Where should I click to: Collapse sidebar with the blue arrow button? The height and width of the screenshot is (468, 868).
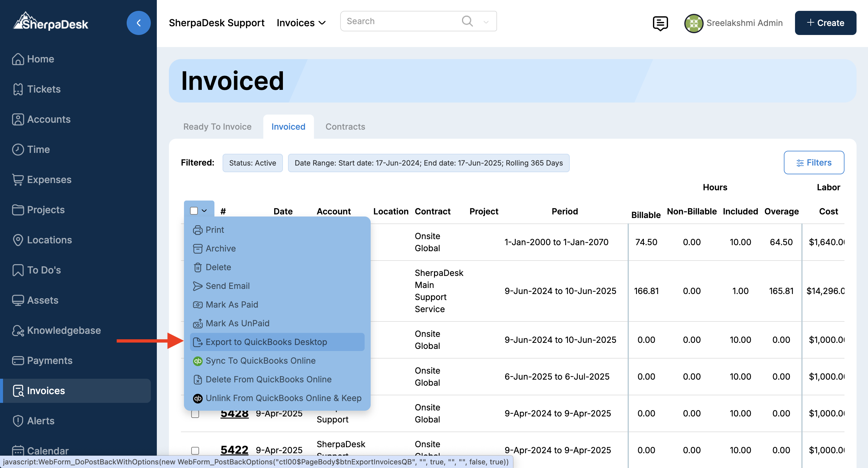tap(138, 23)
